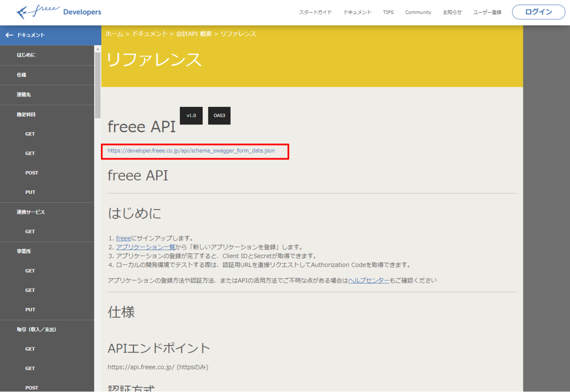Open お知らせ in the top navigation
This screenshot has width=570, height=392.
[452, 12]
